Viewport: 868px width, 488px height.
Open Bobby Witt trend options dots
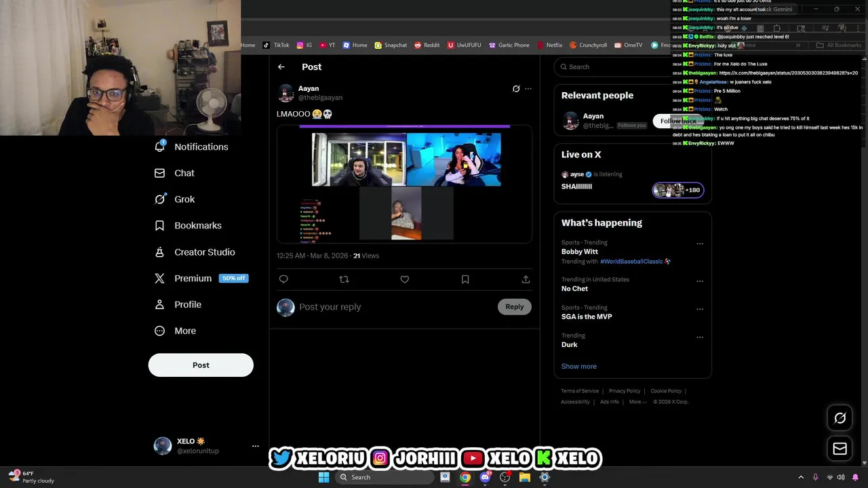[x=700, y=244]
